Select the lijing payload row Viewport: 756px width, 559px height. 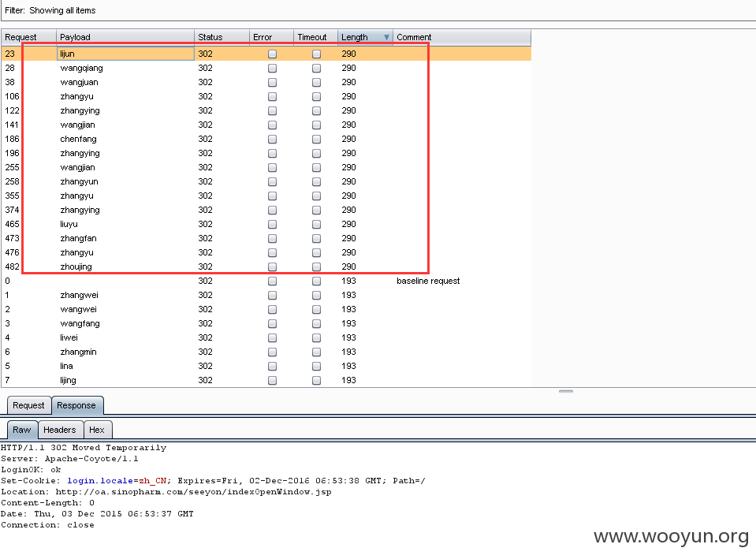click(266, 380)
